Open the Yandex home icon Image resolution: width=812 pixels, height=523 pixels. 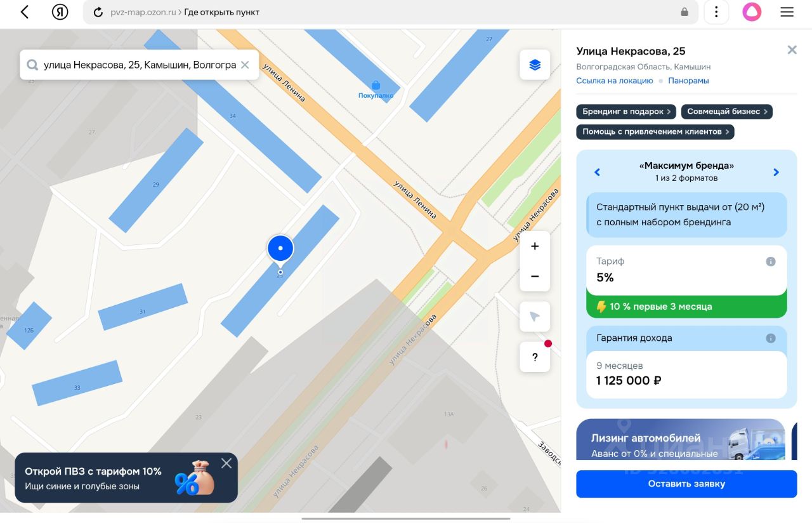coord(60,12)
